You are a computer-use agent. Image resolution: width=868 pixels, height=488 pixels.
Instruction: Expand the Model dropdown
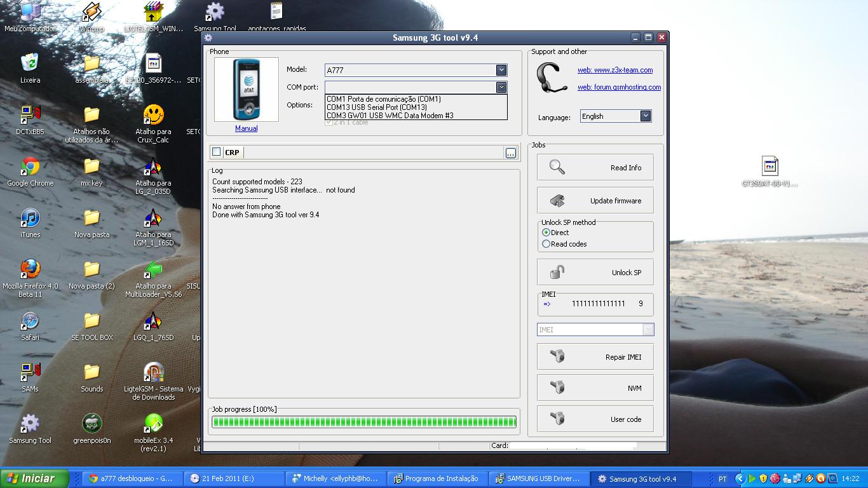(x=501, y=70)
